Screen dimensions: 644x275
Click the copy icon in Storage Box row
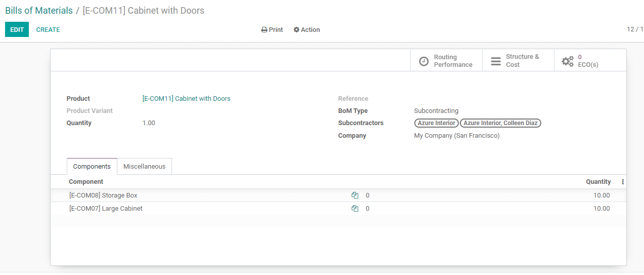click(355, 195)
